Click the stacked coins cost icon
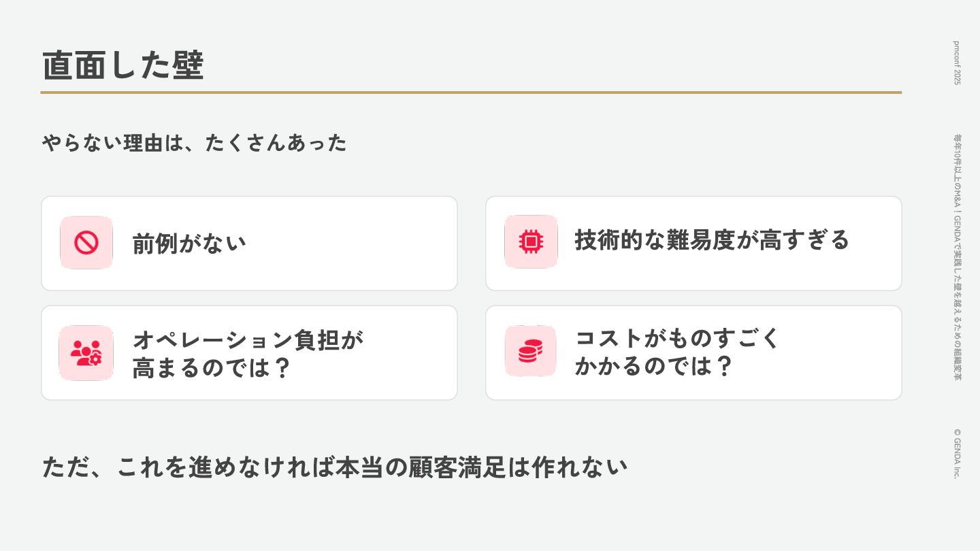 coord(530,351)
